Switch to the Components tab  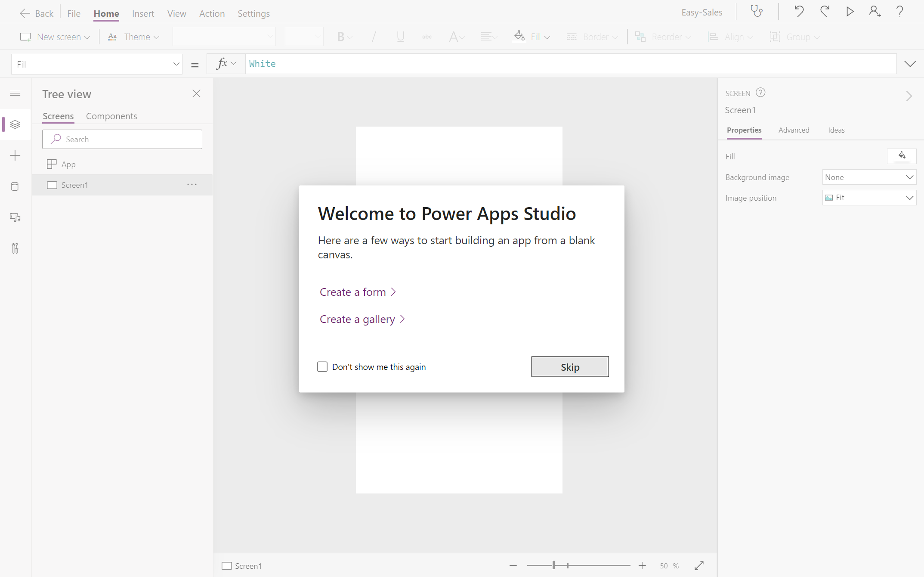111,116
